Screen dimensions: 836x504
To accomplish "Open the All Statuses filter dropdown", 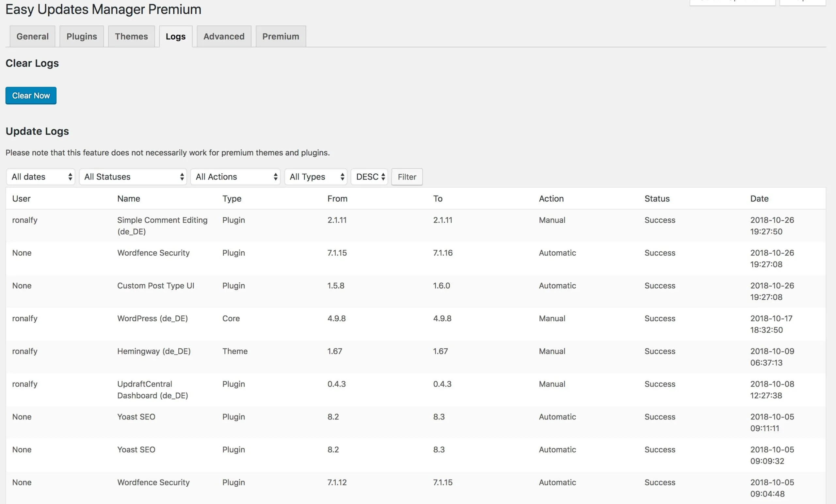I will (133, 177).
